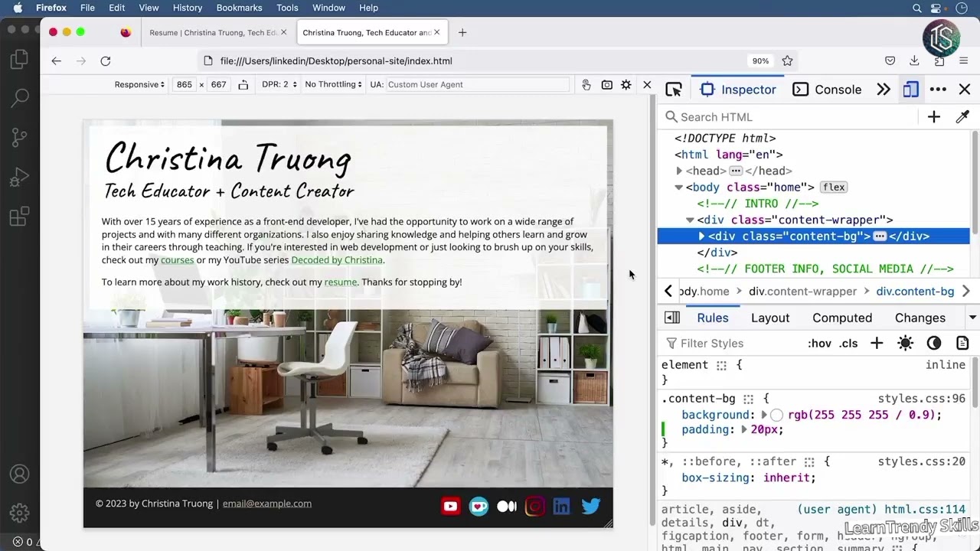Click the ellipsis badge in content-bg row
The image size is (980, 551).
pyautogui.click(x=880, y=236)
